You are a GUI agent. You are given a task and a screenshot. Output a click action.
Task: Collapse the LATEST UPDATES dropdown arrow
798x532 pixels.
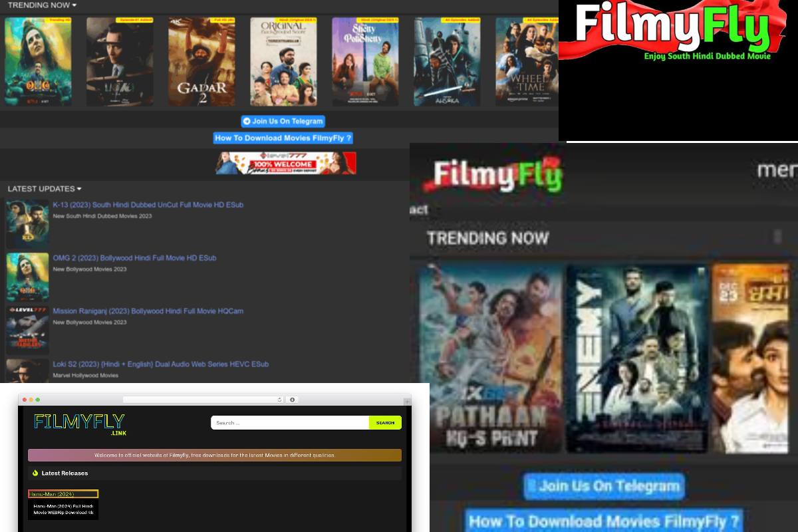tap(79, 189)
